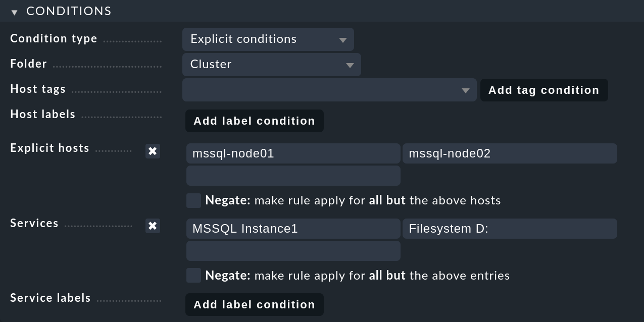Click the empty third explicit host field
This screenshot has height=322, width=644.
point(293,175)
